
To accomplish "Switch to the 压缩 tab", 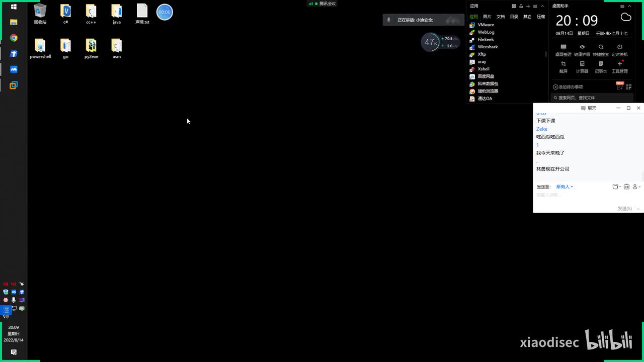I will click(x=541, y=17).
